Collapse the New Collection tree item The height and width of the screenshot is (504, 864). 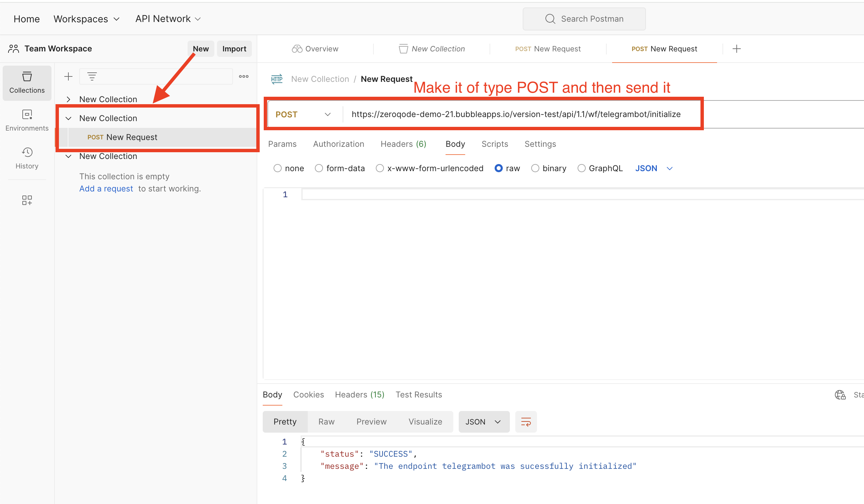tap(69, 118)
